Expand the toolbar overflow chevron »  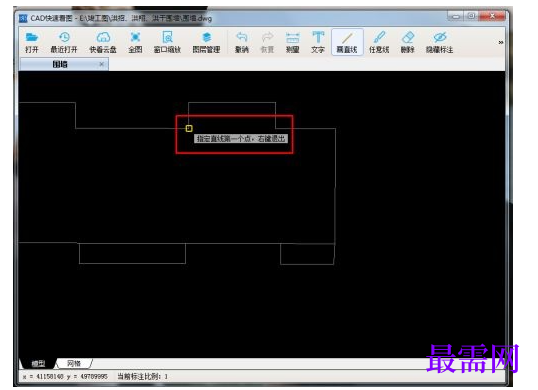(x=501, y=42)
